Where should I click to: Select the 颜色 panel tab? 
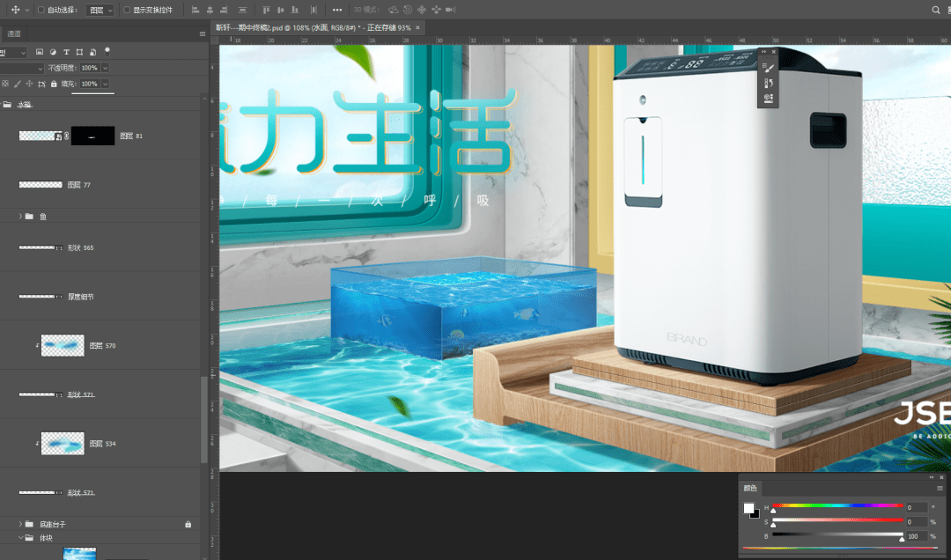(750, 487)
